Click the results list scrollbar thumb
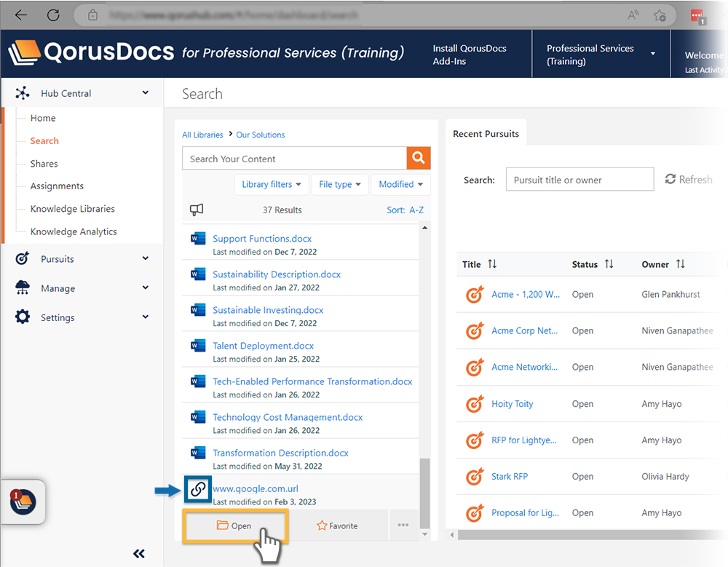 point(424,493)
